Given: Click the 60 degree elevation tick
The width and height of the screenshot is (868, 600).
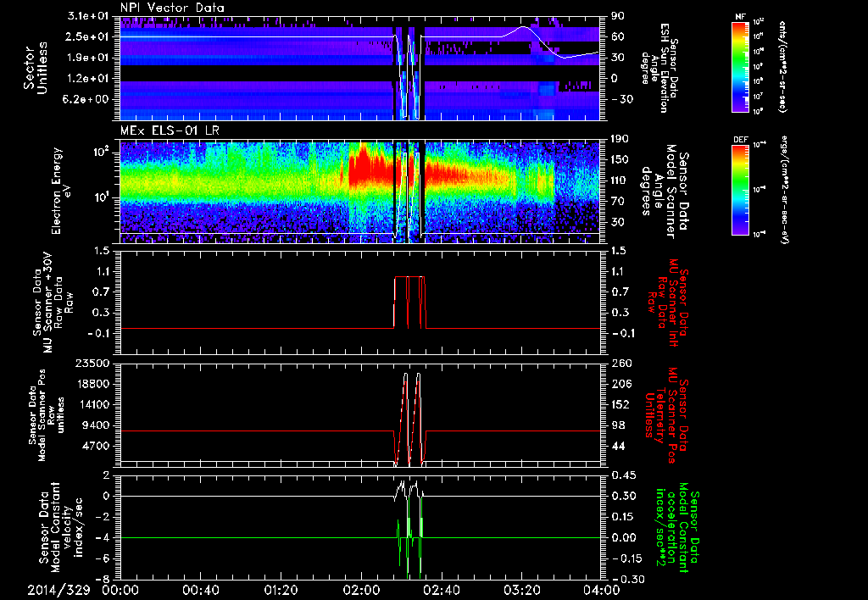Looking at the screenshot, I should [x=618, y=36].
